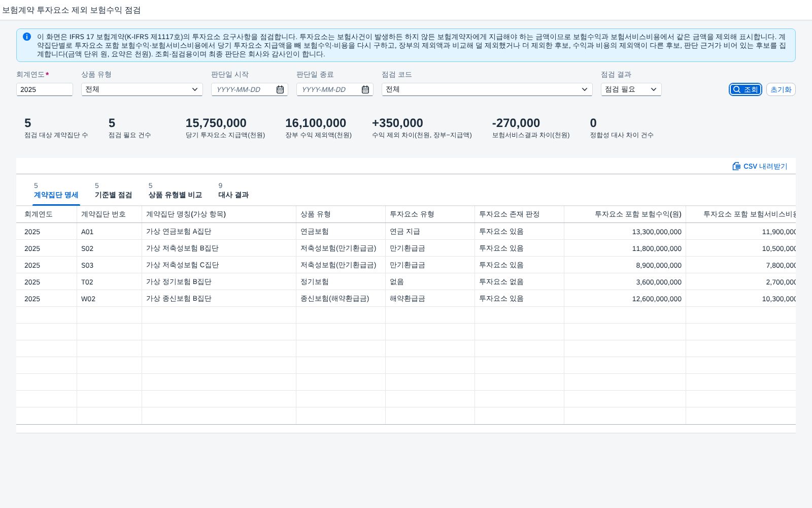Image resolution: width=812 pixels, height=508 pixels.
Task: Open calendar picker for 판단일 종료
Action: [365, 89]
